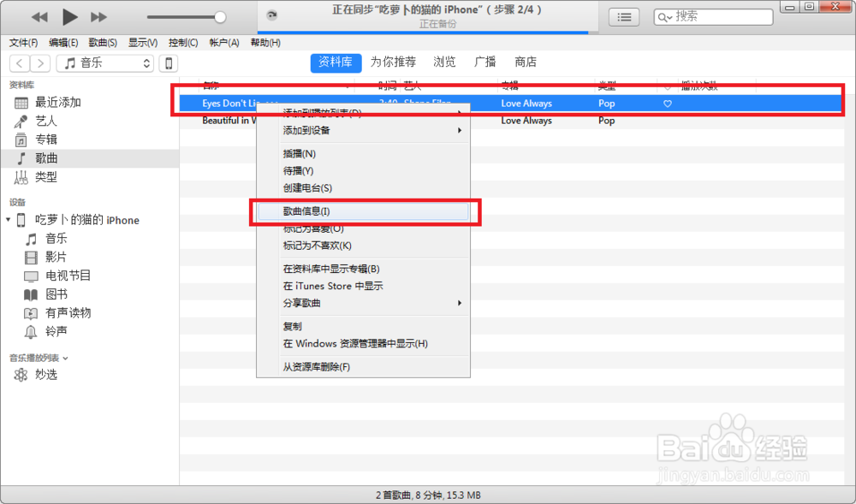856x504 pixels.
Task: Expand the 音乐播放列表 section chevron
Action: coord(66,359)
